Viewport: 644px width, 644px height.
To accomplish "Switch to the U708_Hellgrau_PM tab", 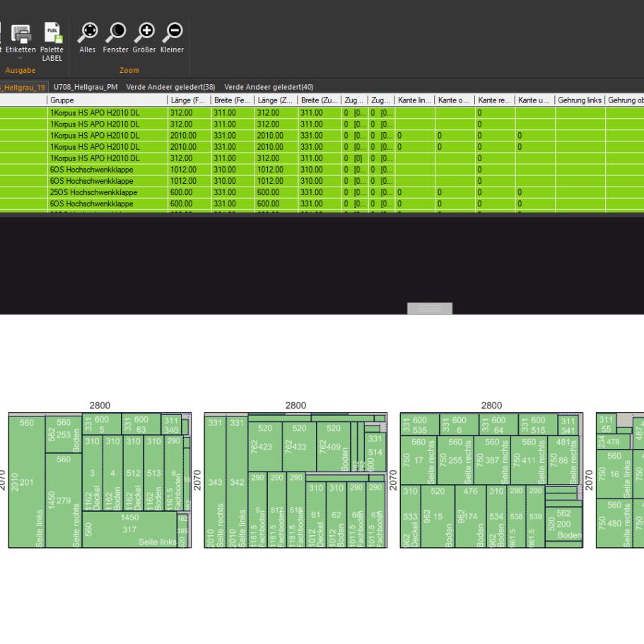I will pos(85,87).
